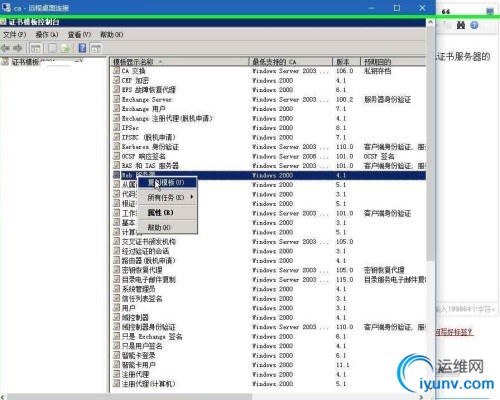
Task: Click the icon of the Exchange Server template
Action: [x=116, y=99]
